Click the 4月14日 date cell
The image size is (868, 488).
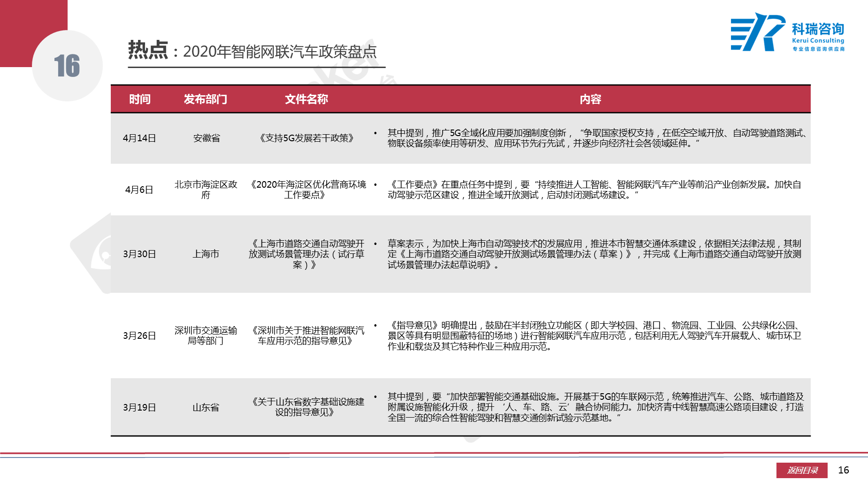[139, 138]
